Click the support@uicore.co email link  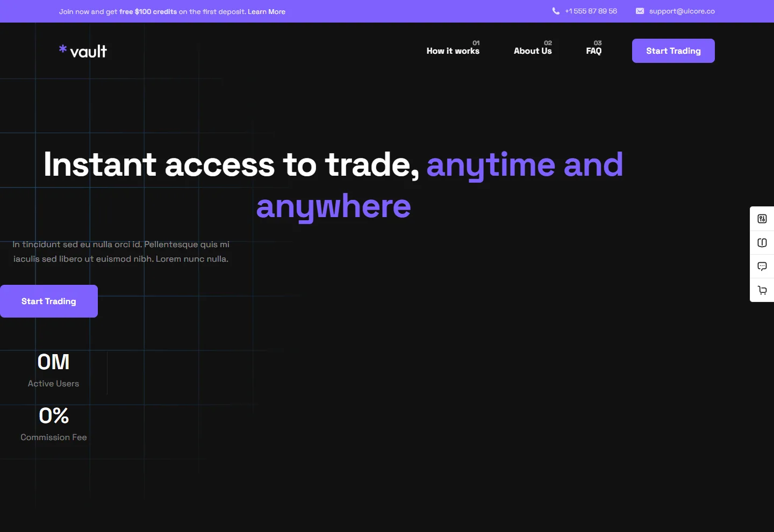point(682,11)
